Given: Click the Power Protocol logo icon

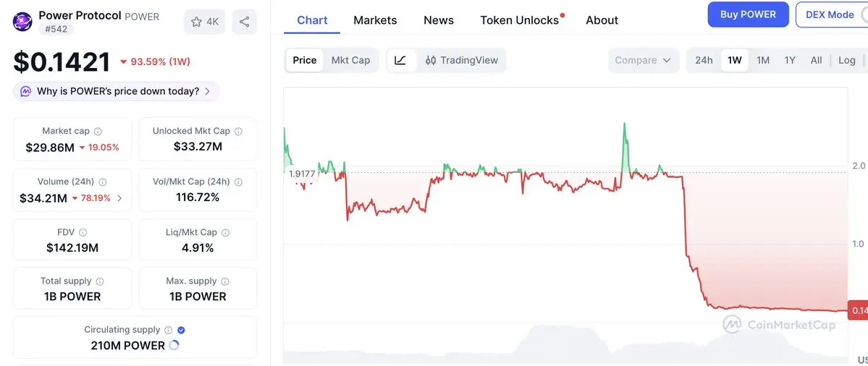Looking at the screenshot, I should 23,21.
